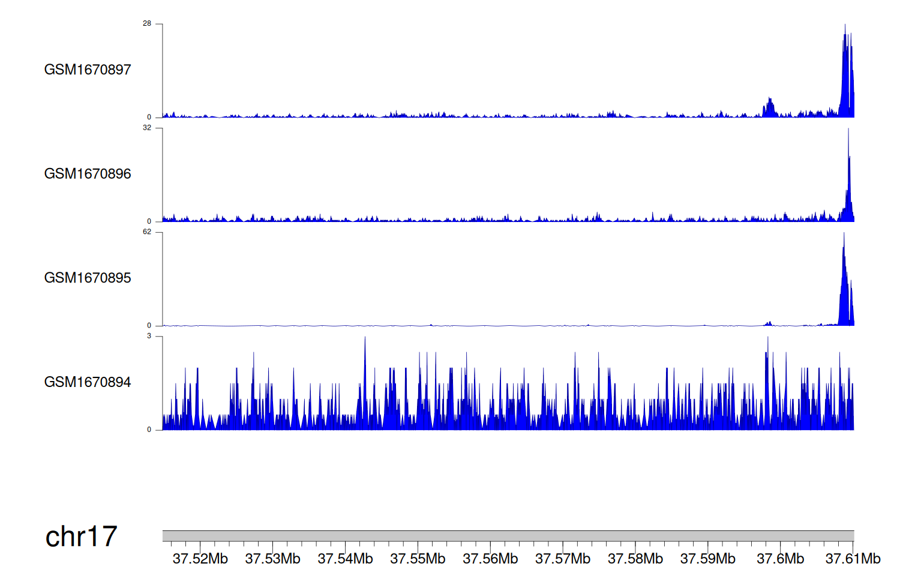This screenshot has height=588, width=900.
Task: Select the 37.6Mb tick label
Action: 780,559
